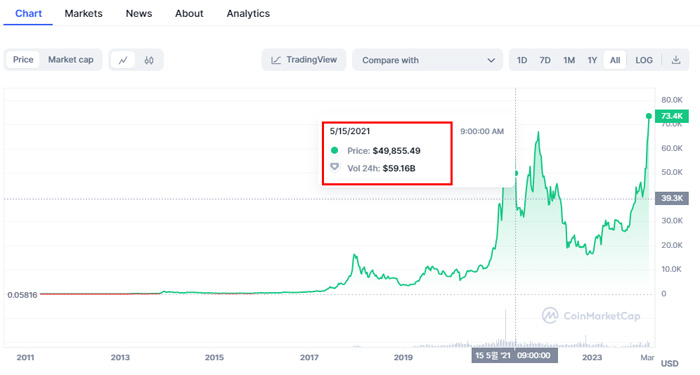Click the USD currency label

[669, 363]
